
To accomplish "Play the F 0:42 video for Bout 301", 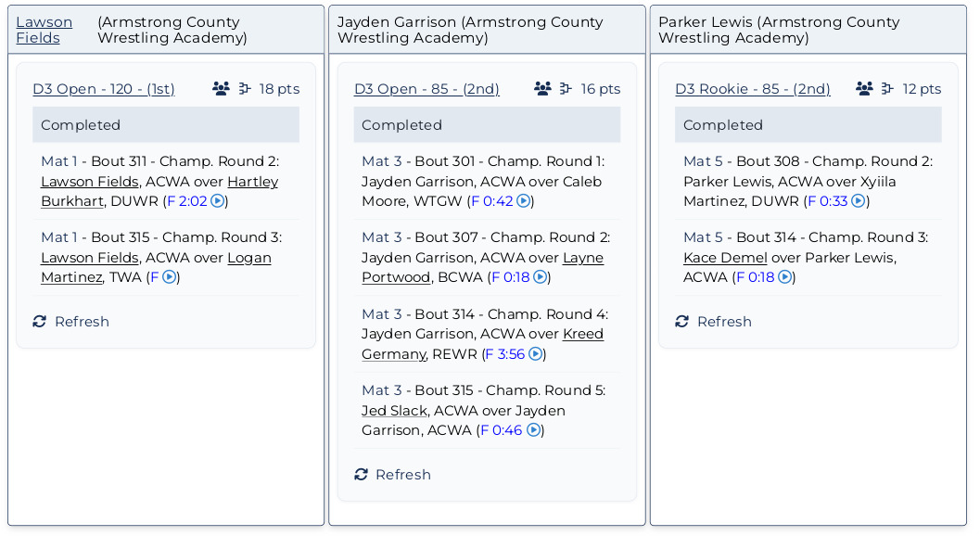I will click(x=523, y=201).
